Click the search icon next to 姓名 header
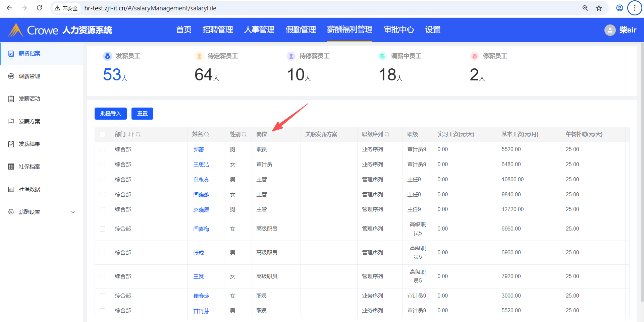The height and width of the screenshot is (322, 644). (x=207, y=134)
